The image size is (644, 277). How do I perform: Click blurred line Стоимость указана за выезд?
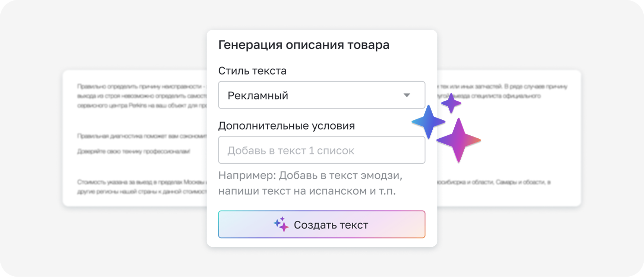[142, 182]
